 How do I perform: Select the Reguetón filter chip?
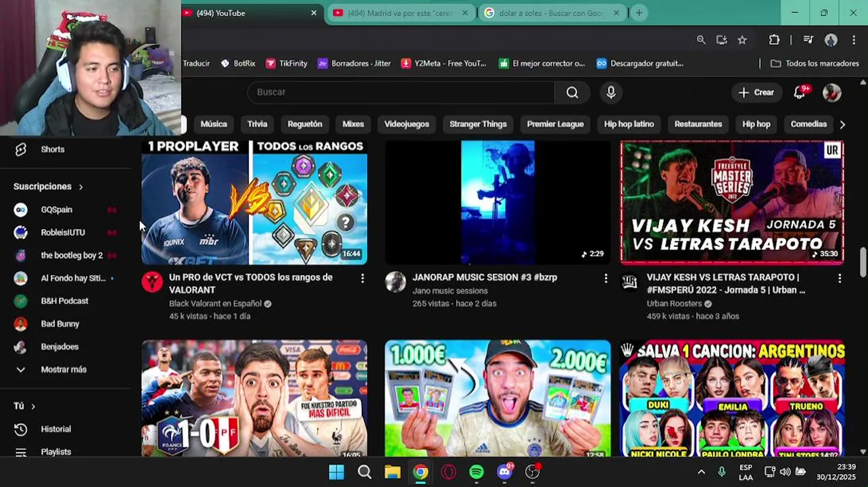coord(305,124)
